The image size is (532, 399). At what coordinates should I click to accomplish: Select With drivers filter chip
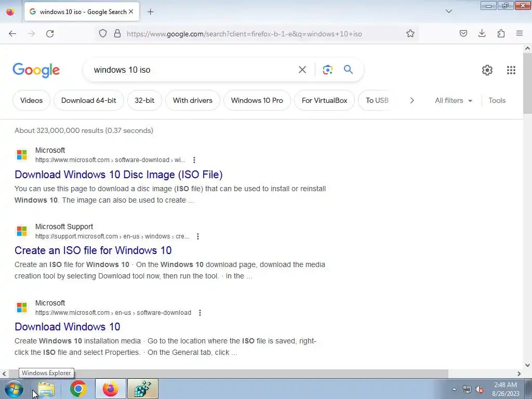tap(193, 100)
